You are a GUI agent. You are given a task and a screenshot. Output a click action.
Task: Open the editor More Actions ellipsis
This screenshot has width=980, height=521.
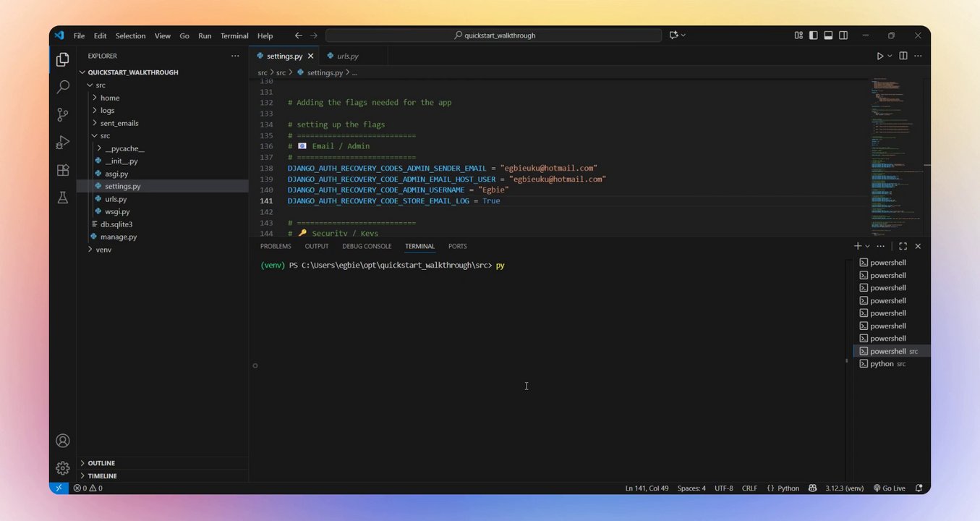[919, 56]
